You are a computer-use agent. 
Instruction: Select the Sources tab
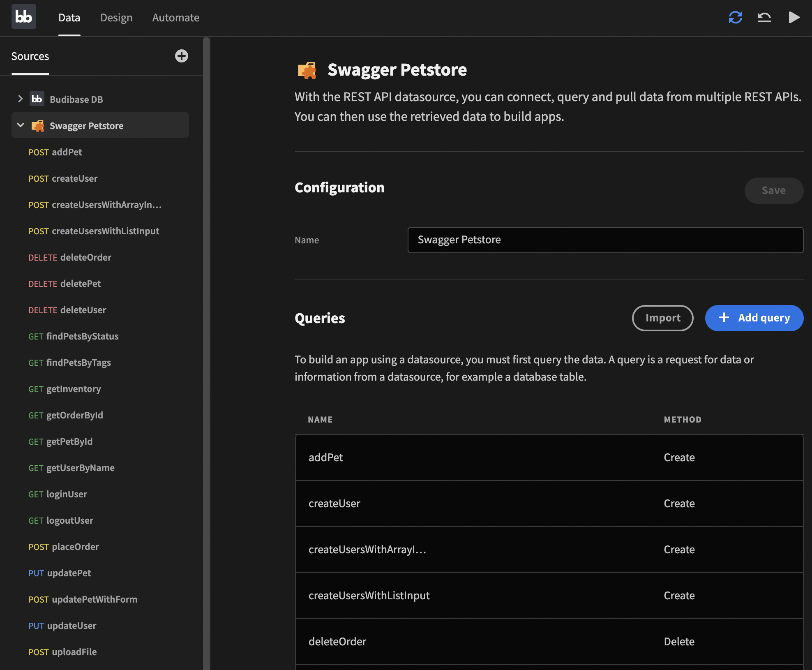30,56
